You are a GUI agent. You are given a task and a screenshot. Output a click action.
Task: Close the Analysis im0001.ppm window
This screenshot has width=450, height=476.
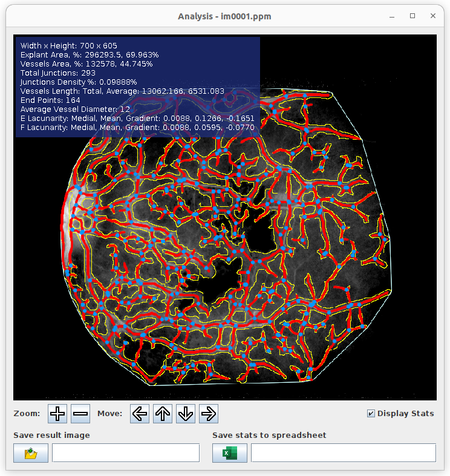(x=433, y=16)
